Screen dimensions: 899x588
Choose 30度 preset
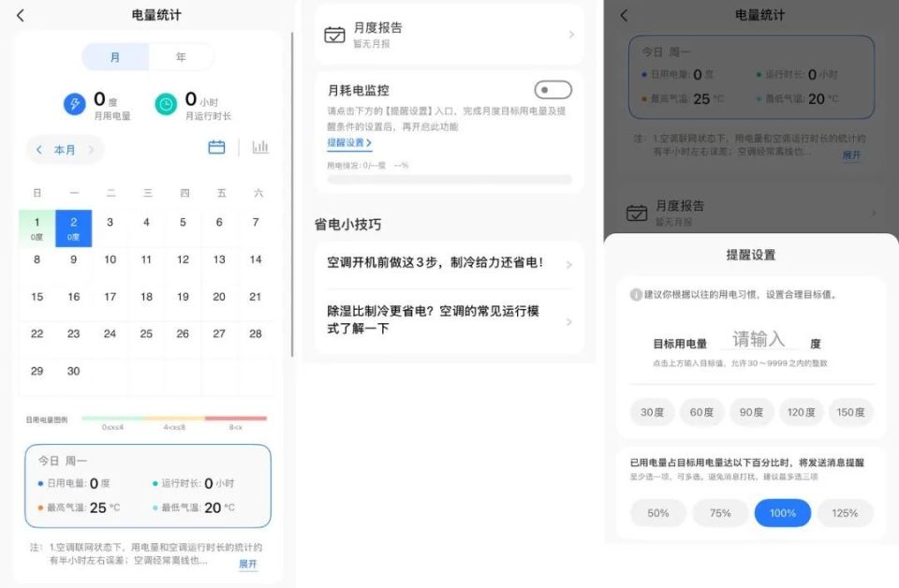click(652, 413)
